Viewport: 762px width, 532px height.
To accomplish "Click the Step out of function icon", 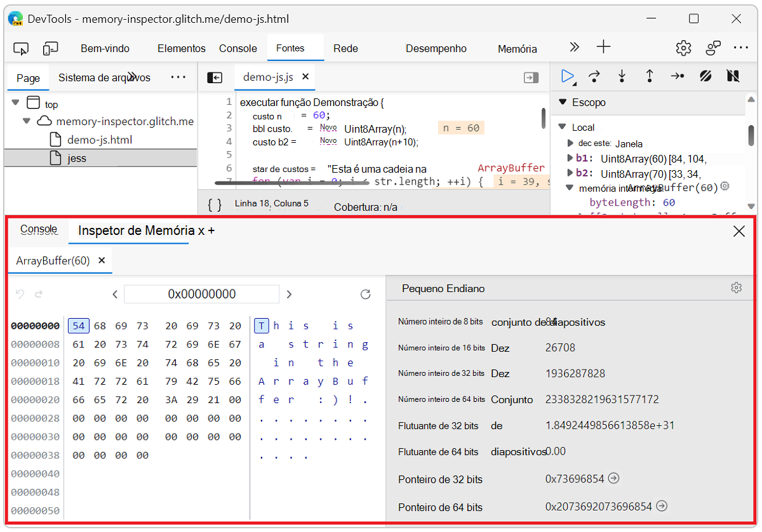I will 650,76.
